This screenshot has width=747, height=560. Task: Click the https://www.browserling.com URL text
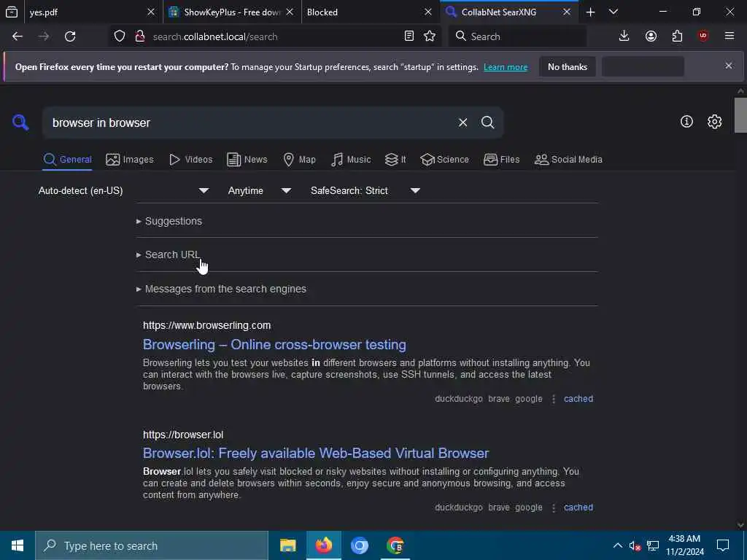point(206,325)
